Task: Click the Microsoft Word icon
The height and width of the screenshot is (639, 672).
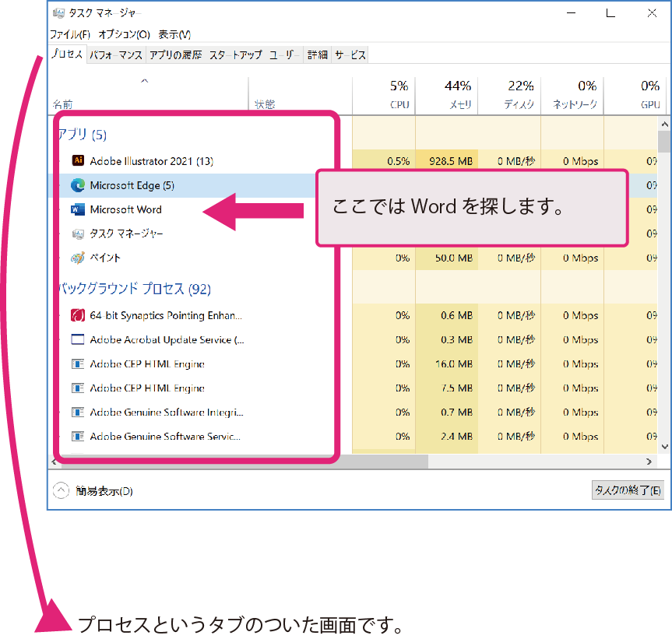Action: pos(78,209)
